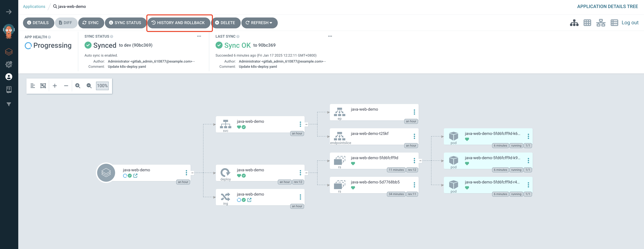
Task: Click the zoom out magnifier icon
Action: 89,86
